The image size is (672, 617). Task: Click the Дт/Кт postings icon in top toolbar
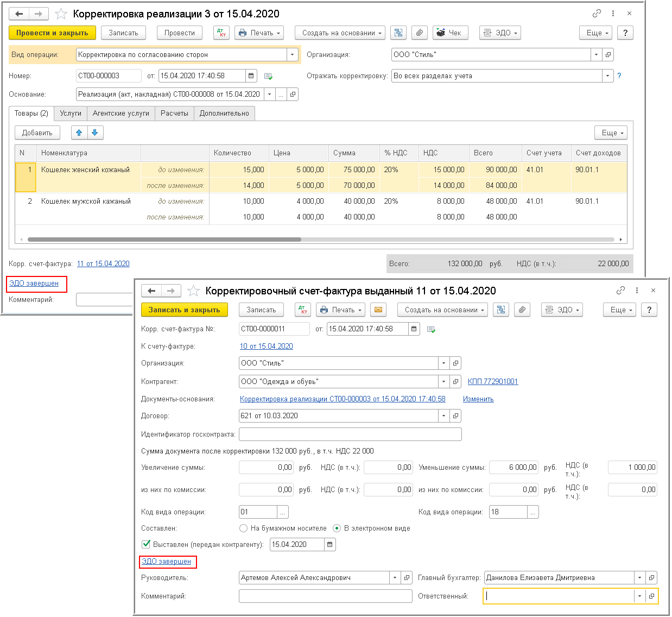(x=221, y=33)
